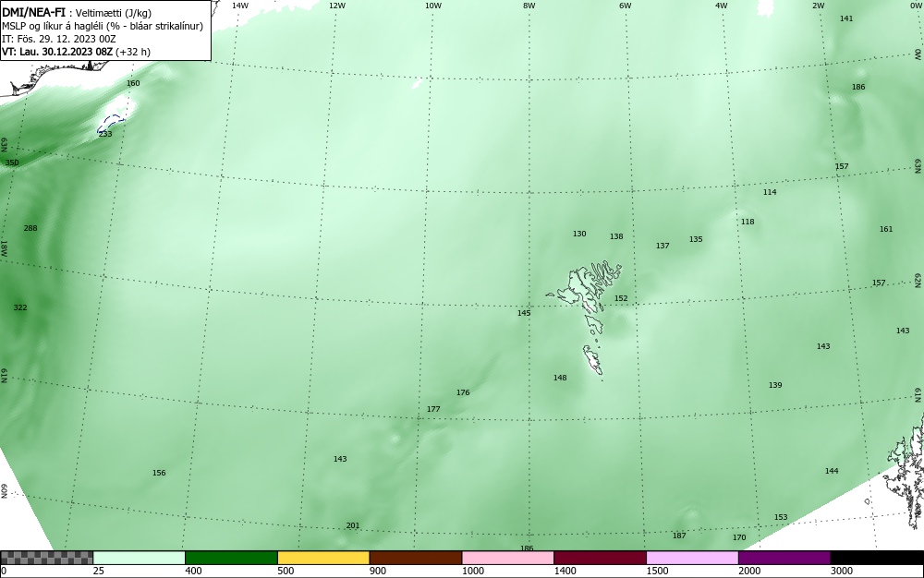Click the legend label 1400
This screenshot has width=924, height=578.
tap(565, 571)
